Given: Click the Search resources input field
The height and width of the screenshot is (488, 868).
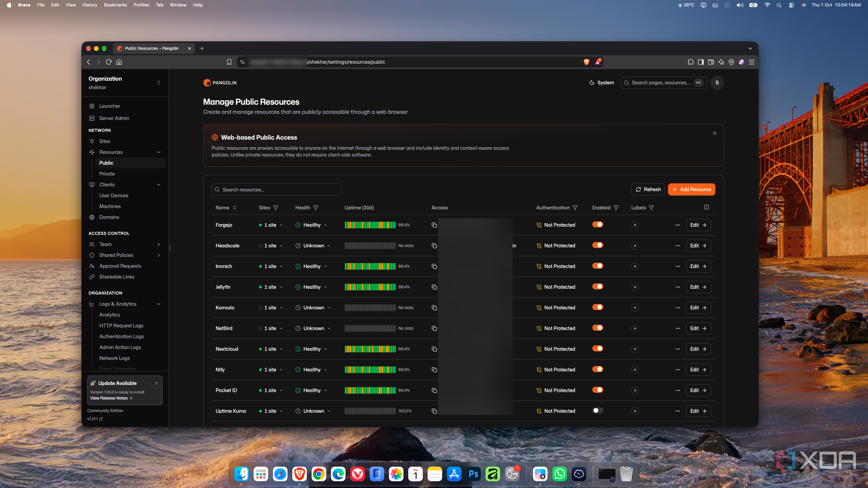Looking at the screenshot, I should coord(276,190).
